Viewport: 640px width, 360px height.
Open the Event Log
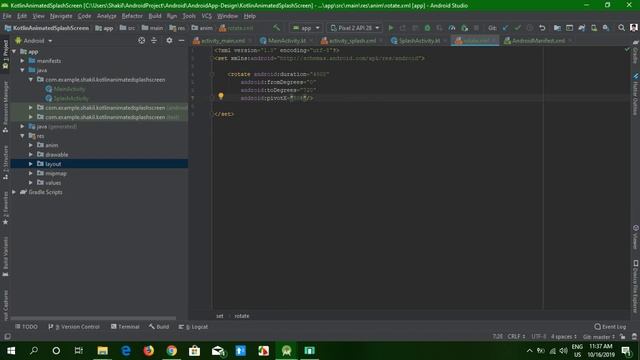pos(610,327)
